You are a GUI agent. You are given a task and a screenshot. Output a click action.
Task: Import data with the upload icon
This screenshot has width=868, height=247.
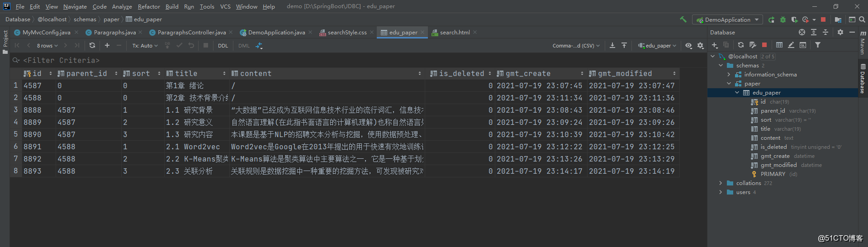point(624,45)
